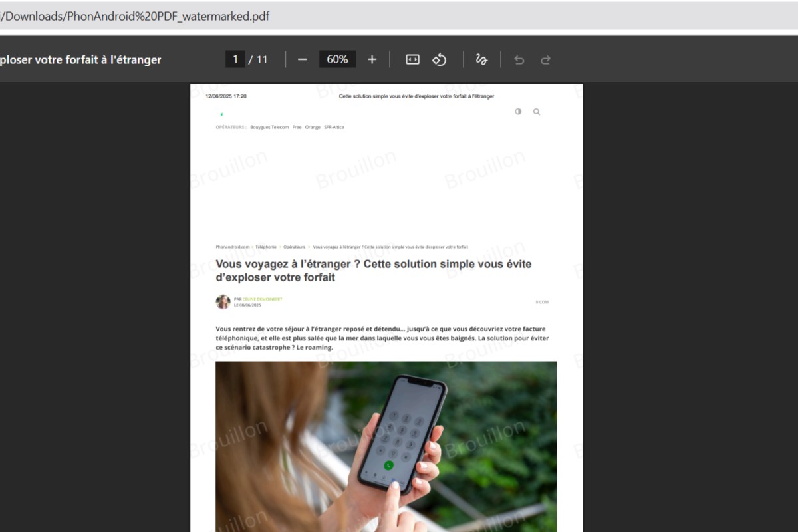This screenshot has width=798, height=532.
Task: Click the document title in viewer toolbar
Action: 80,59
